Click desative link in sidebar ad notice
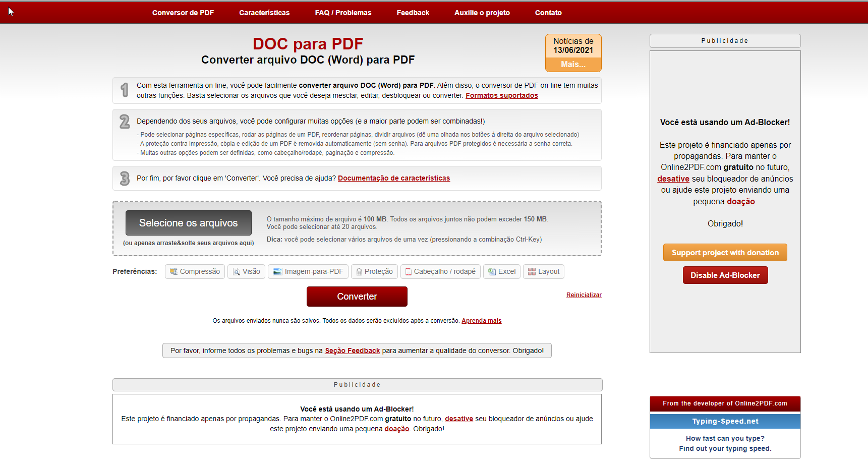Screen dimensions: 868x466 pos(673,179)
